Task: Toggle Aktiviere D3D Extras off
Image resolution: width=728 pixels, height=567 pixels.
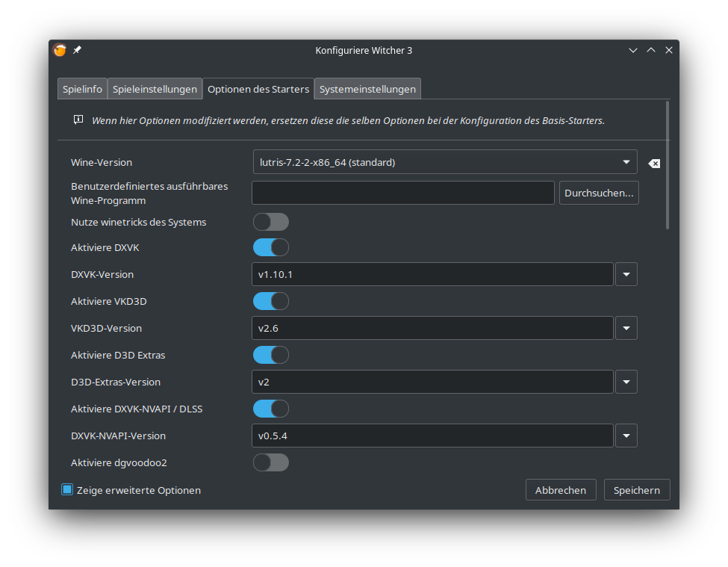Action: pyautogui.click(x=271, y=356)
